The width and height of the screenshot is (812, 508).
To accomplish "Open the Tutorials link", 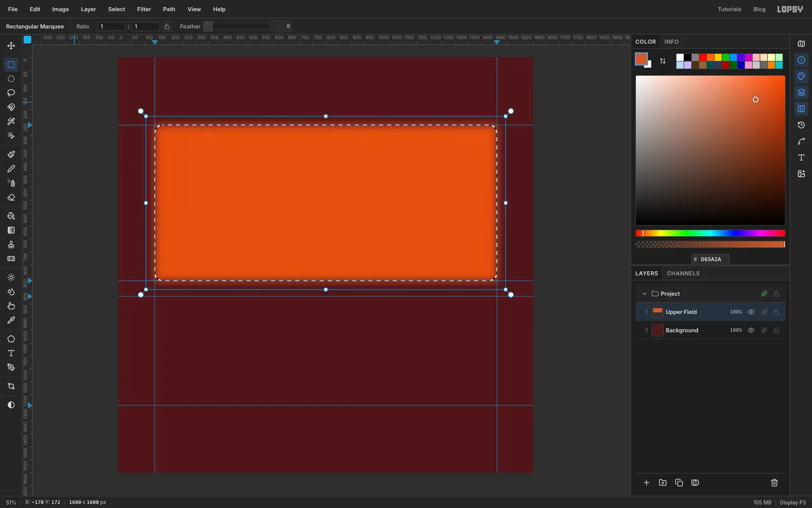I will click(729, 9).
